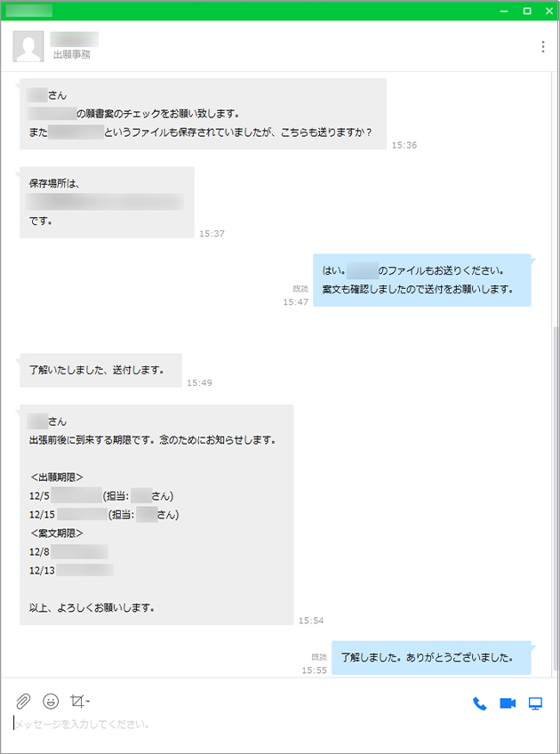
Task: Click the 保存場所は message bubble
Action: 107,203
